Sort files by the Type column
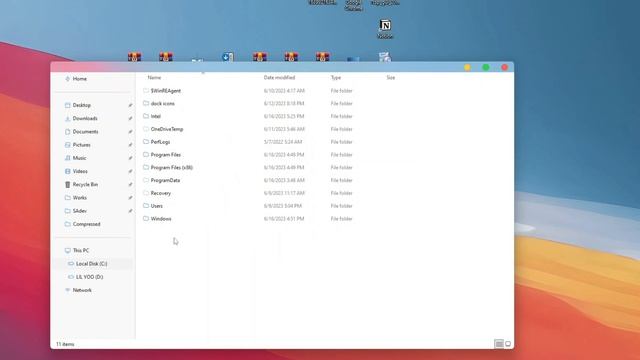This screenshot has height=360, width=640. tap(336, 78)
